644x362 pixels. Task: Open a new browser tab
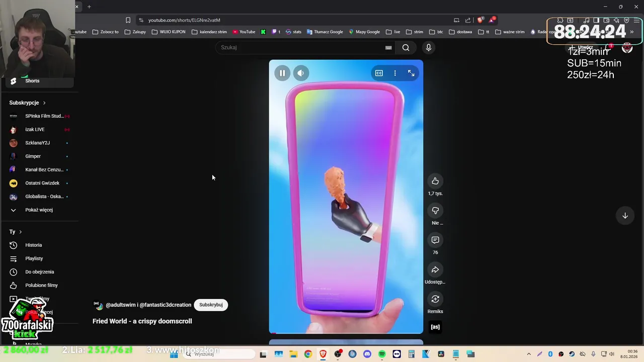click(x=89, y=7)
